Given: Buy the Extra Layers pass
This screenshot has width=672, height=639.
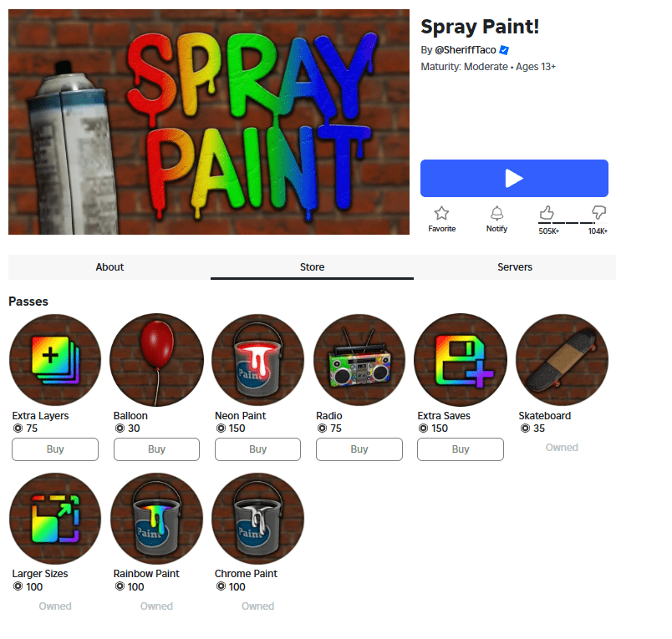Looking at the screenshot, I should coord(55,449).
